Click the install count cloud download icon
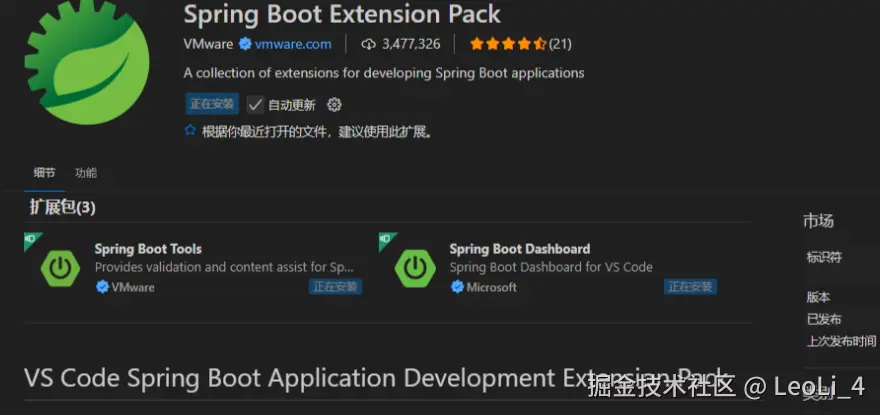880x415 pixels. point(368,44)
